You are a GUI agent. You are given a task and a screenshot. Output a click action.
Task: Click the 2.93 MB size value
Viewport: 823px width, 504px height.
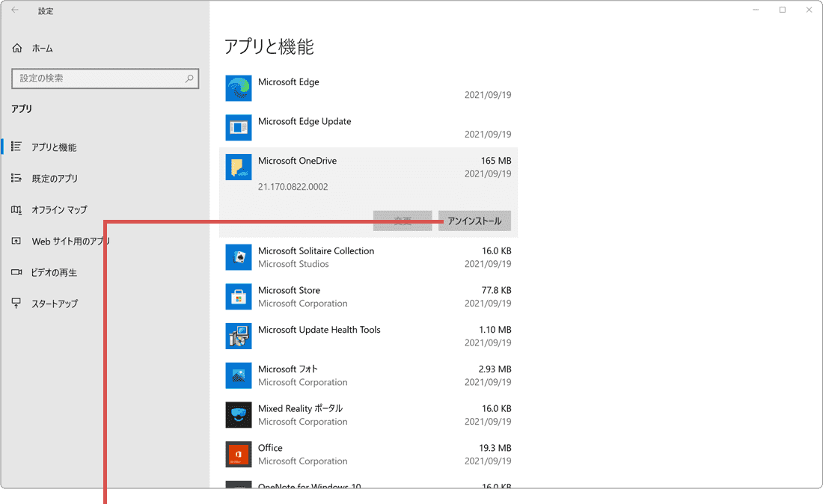tap(495, 369)
